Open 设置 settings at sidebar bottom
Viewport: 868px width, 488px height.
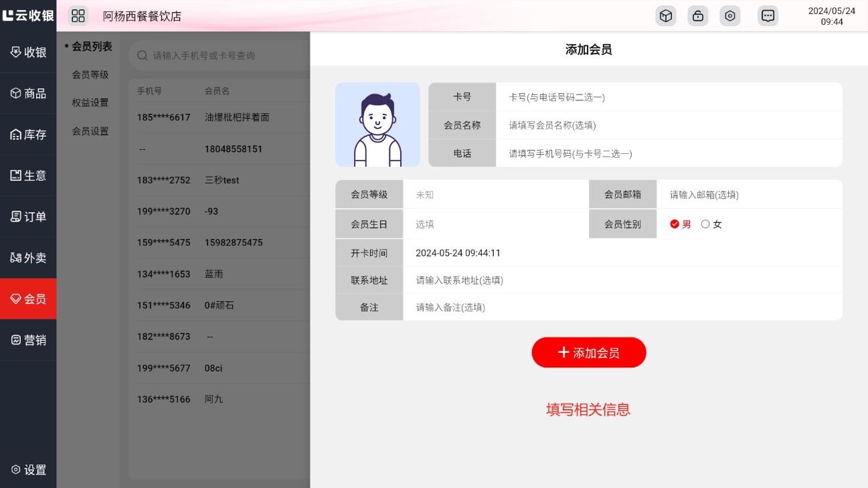28,470
